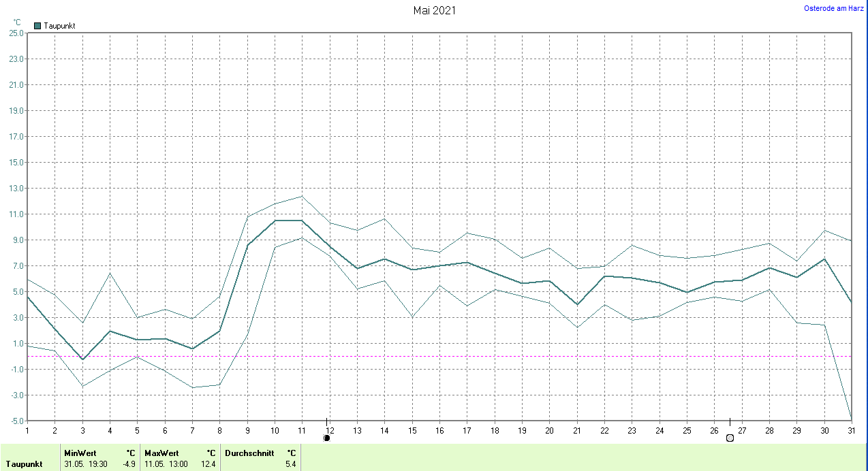
Task: Click the full moon icon near day 27
Action: tap(730, 438)
